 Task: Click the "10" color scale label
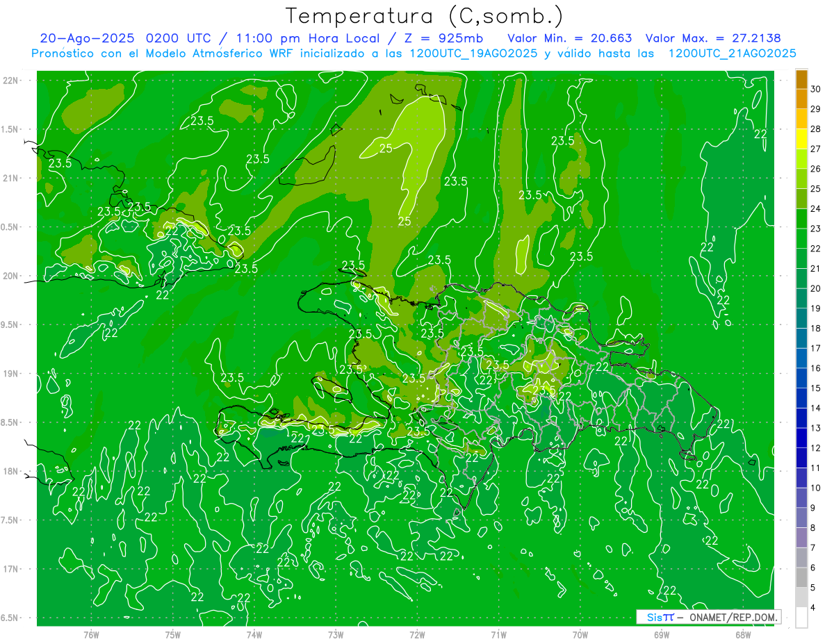pyautogui.click(x=816, y=488)
